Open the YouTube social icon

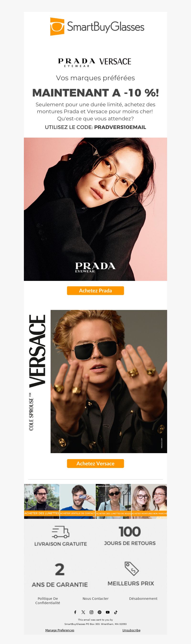tap(108, 612)
